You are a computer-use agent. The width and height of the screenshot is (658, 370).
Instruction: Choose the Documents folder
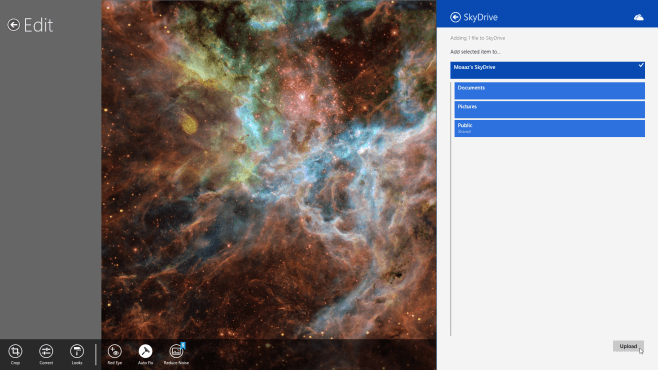click(x=549, y=91)
